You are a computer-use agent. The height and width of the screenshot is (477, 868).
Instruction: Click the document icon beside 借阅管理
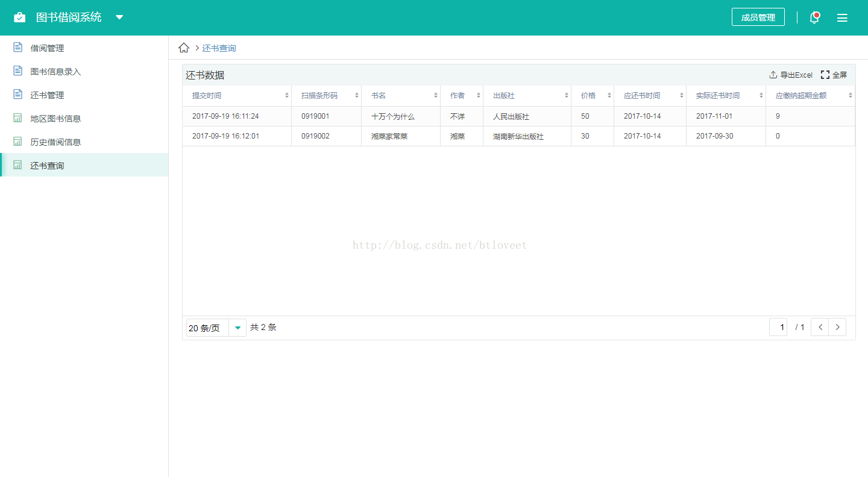(18, 48)
